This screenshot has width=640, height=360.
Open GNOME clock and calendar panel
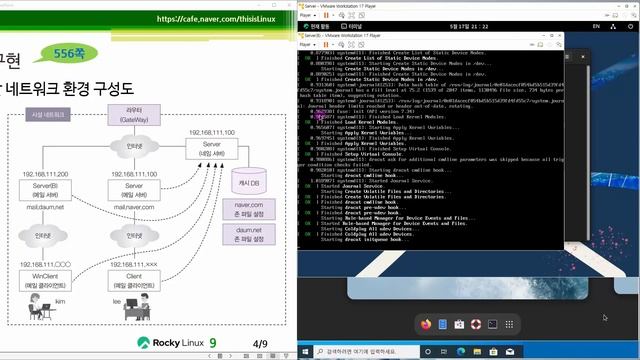(469, 26)
